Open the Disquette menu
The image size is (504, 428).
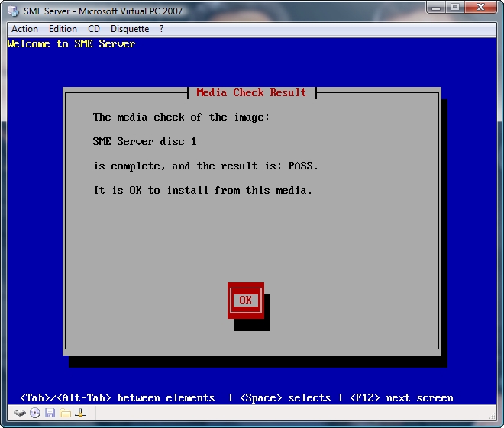[x=130, y=29]
